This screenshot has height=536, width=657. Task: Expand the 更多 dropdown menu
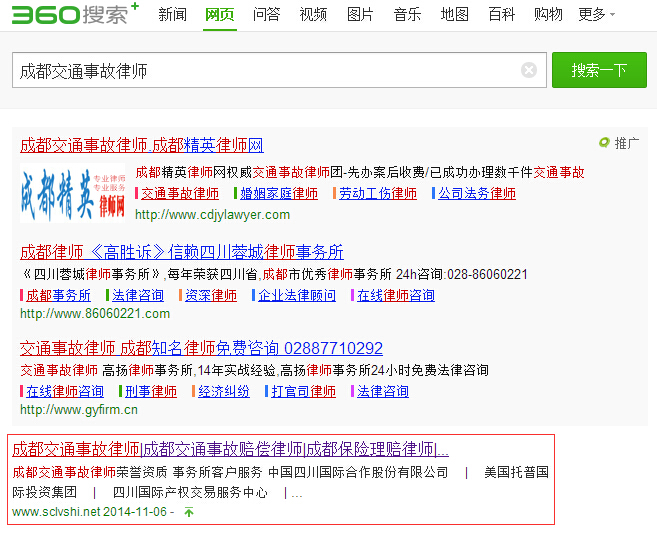tap(596, 14)
